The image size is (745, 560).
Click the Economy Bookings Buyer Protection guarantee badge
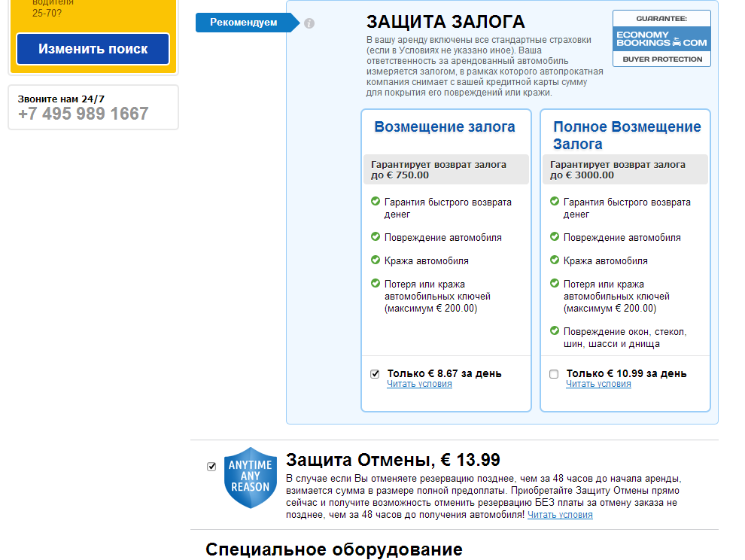tap(662, 38)
